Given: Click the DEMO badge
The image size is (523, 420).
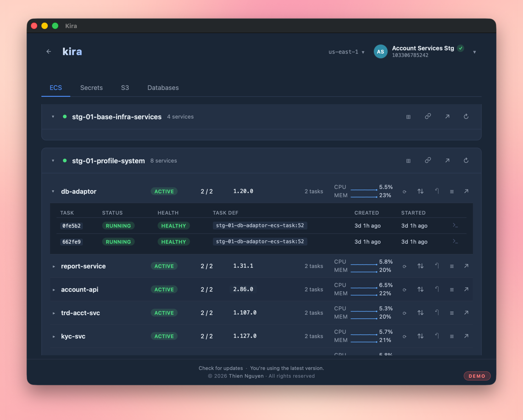Looking at the screenshot, I should (x=477, y=376).
